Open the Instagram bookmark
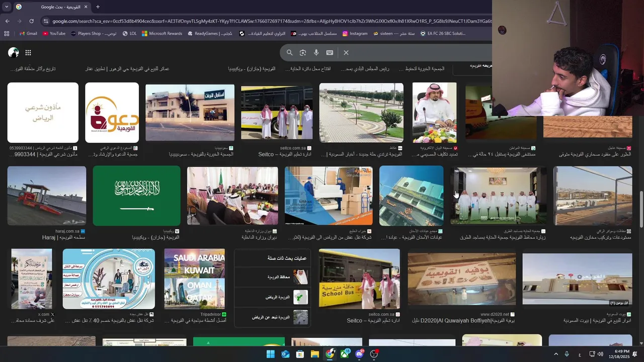Viewport: 644px width, 362px height. click(355, 34)
